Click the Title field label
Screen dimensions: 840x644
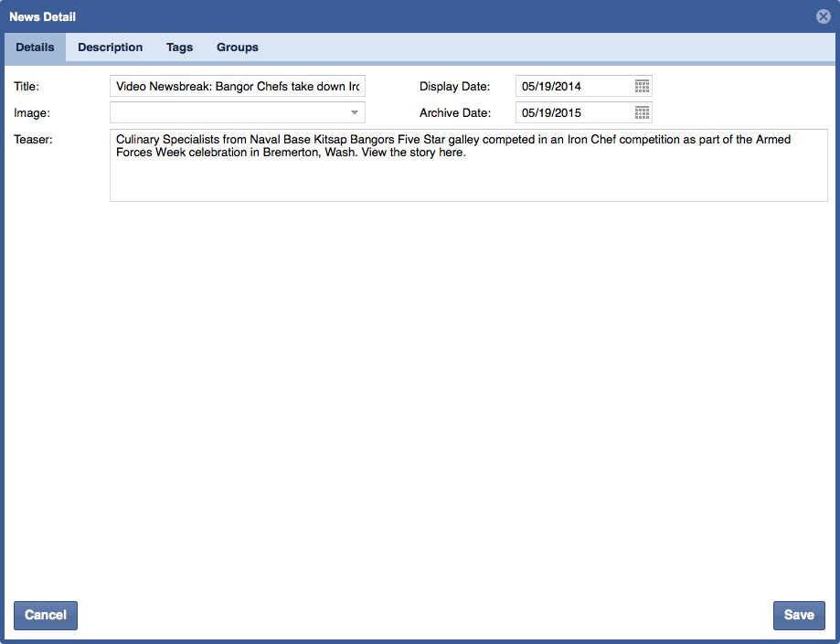[x=27, y=87]
